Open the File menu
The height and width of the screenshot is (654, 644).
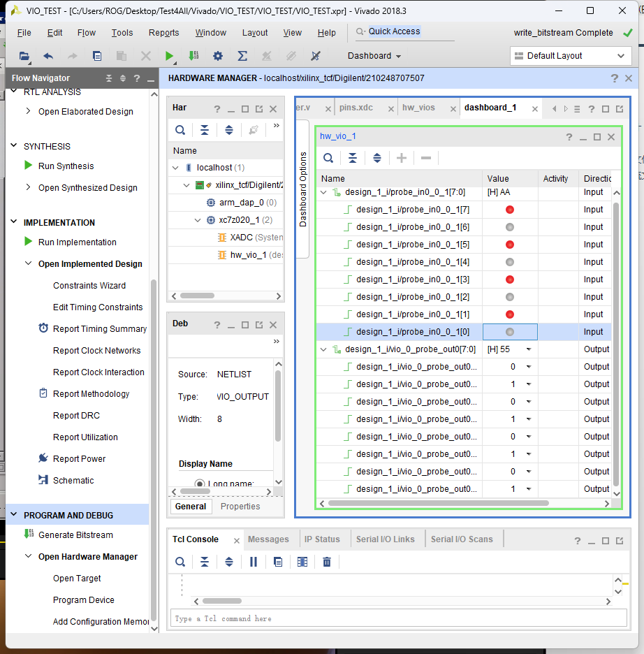tap(24, 33)
